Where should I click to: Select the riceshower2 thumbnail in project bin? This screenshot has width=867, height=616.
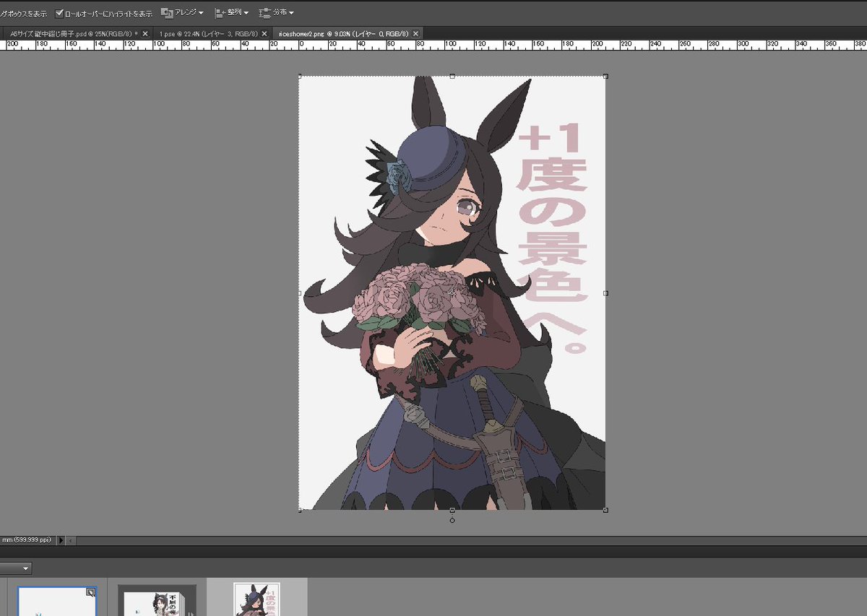pyautogui.click(x=257, y=599)
